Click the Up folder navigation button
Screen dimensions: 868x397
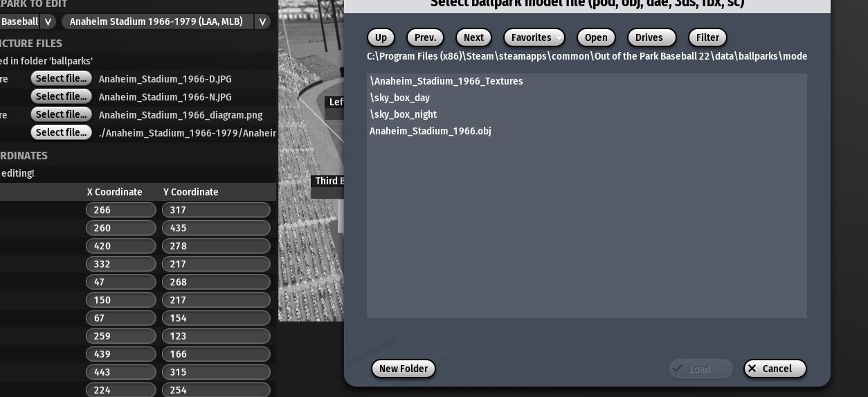pyautogui.click(x=381, y=37)
